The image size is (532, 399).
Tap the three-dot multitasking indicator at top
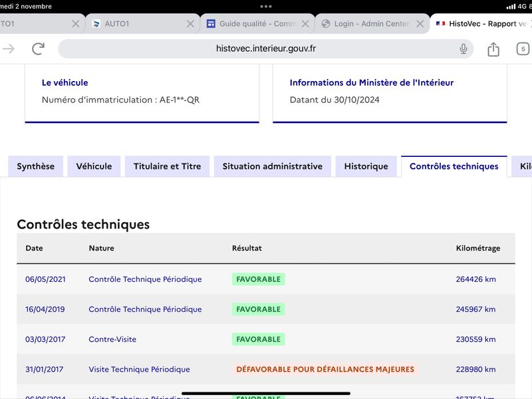click(265, 7)
